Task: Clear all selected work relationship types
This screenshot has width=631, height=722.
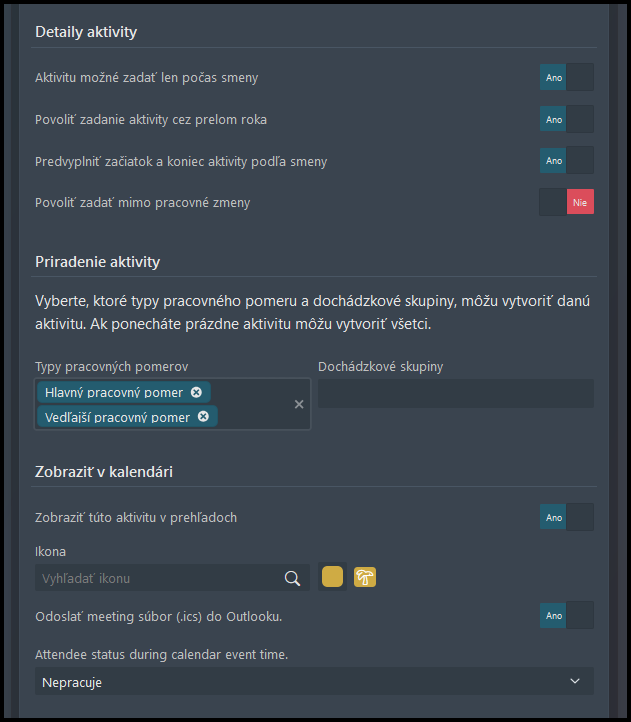Action: pos(299,404)
